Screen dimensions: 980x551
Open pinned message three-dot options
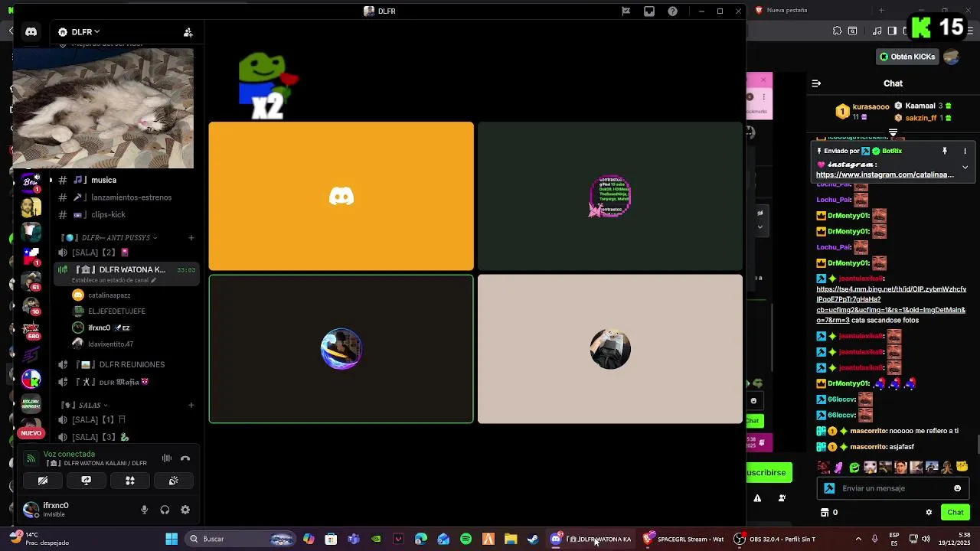point(965,151)
